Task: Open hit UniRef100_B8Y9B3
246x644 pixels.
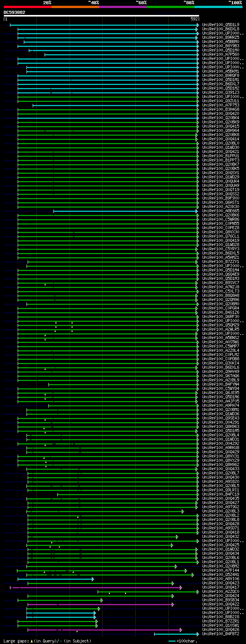Action: 221,46
